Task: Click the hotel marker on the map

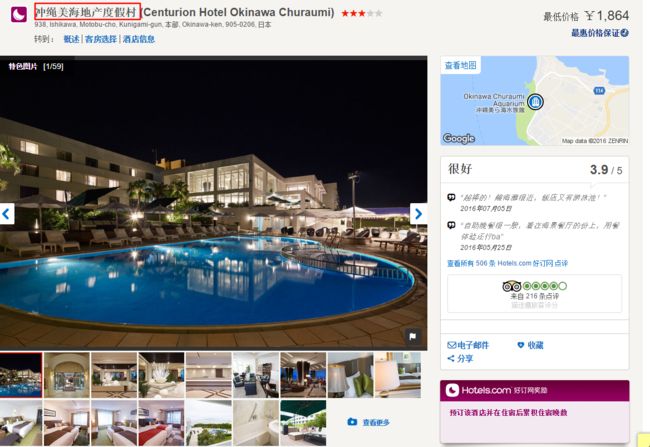Action: click(x=535, y=102)
